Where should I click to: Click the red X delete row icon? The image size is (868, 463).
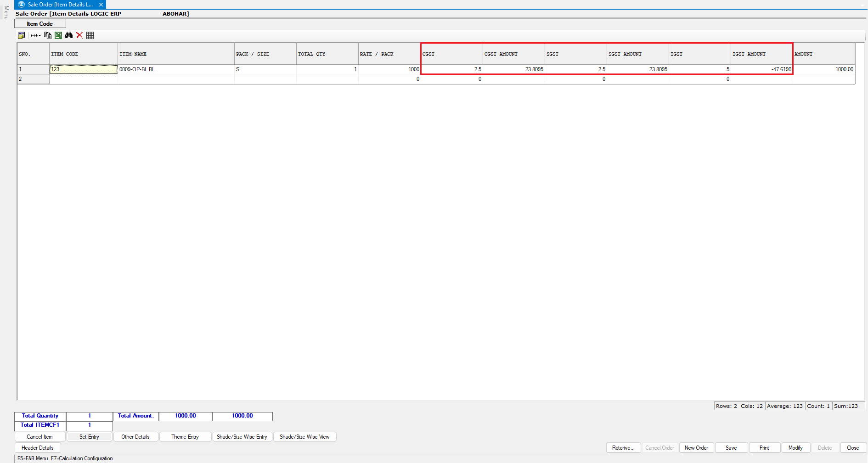79,35
